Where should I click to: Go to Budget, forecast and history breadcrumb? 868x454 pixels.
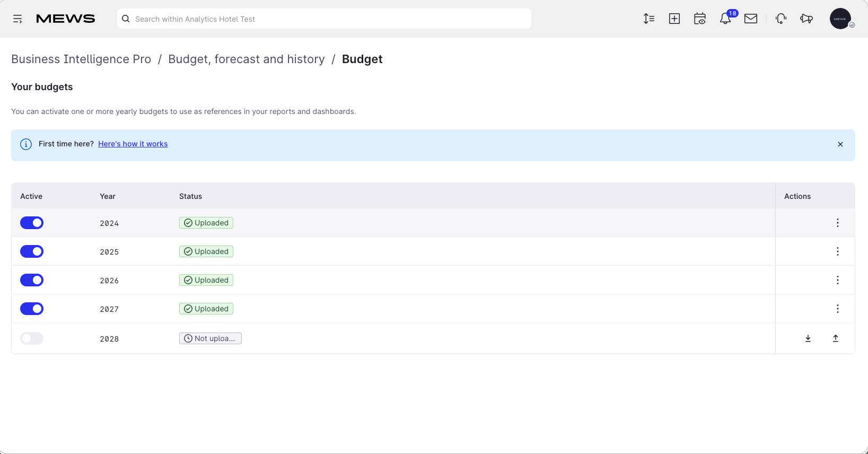[x=247, y=59]
